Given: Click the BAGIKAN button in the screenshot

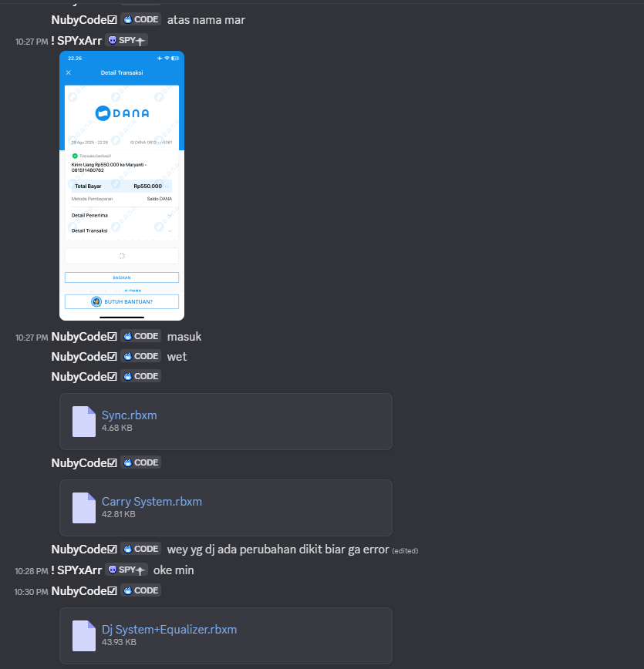Looking at the screenshot, I should pyautogui.click(x=122, y=277).
